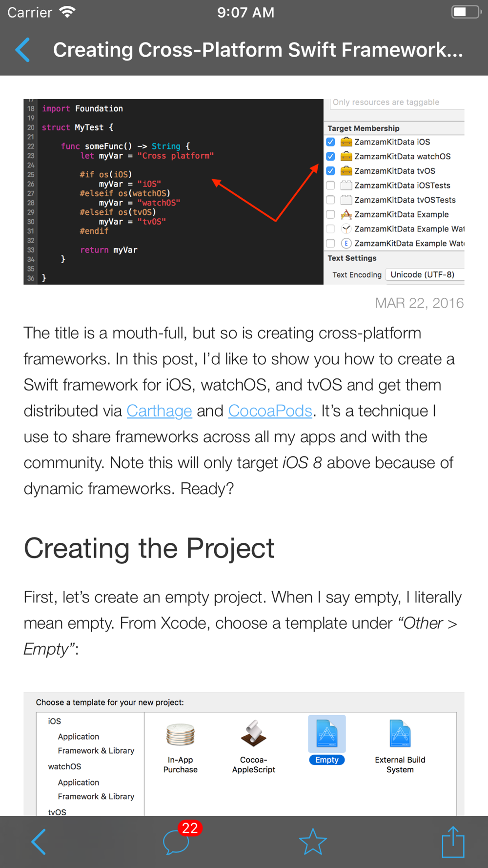Pick the Cocoa-AppleScript template icon
This screenshot has width=488, height=868.
click(254, 734)
